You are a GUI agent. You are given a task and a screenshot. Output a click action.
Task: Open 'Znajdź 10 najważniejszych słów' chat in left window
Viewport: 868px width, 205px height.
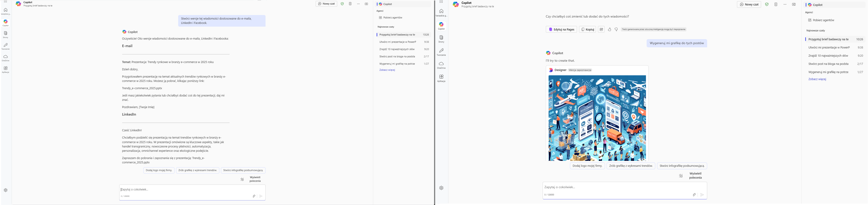pos(397,49)
